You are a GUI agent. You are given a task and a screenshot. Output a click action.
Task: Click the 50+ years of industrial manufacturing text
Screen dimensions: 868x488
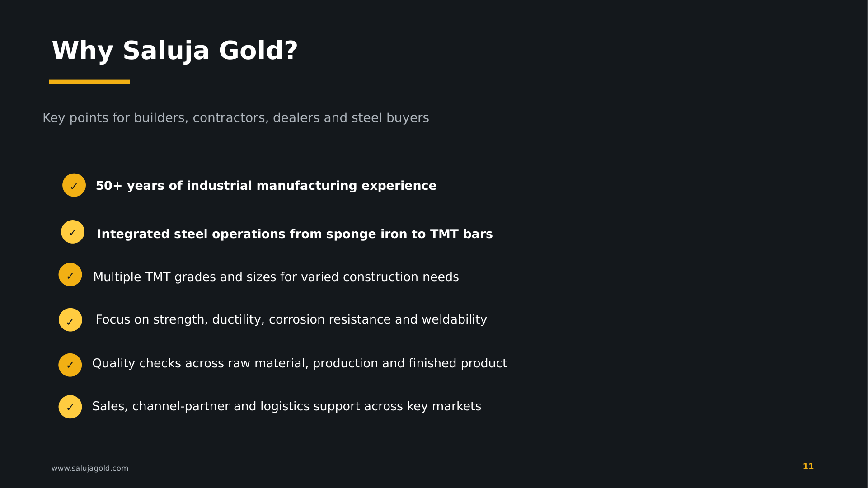pyautogui.click(x=266, y=186)
